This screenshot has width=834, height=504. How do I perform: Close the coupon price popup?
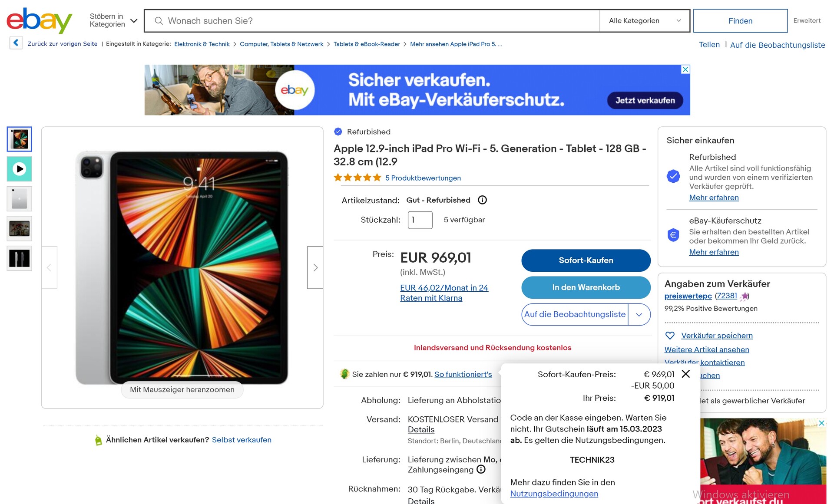[x=686, y=374]
